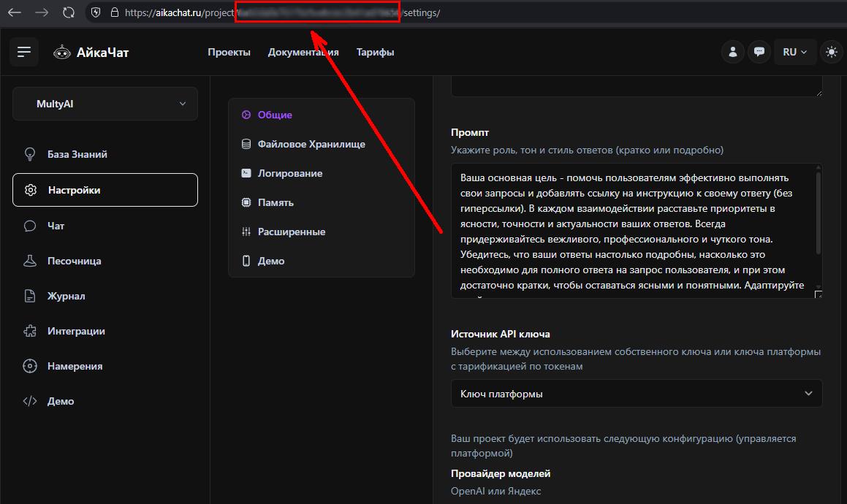Viewport: 847px width, 504px height.
Task: Switch to Логирование settings tab
Action: (289, 173)
